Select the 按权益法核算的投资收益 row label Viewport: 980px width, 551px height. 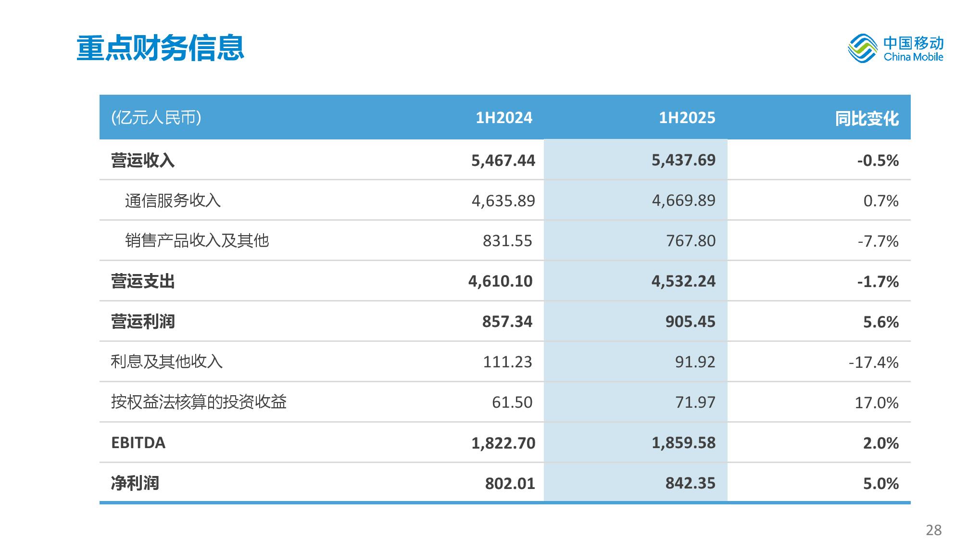(x=199, y=402)
